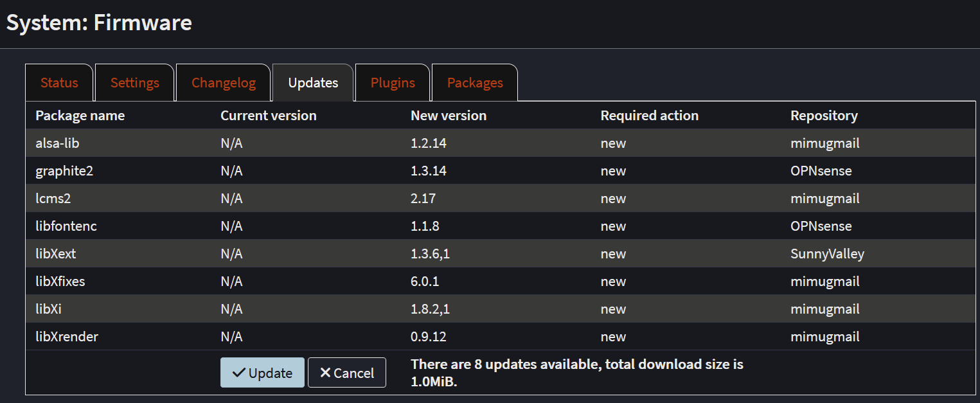Click the Package name column header

[80, 116]
